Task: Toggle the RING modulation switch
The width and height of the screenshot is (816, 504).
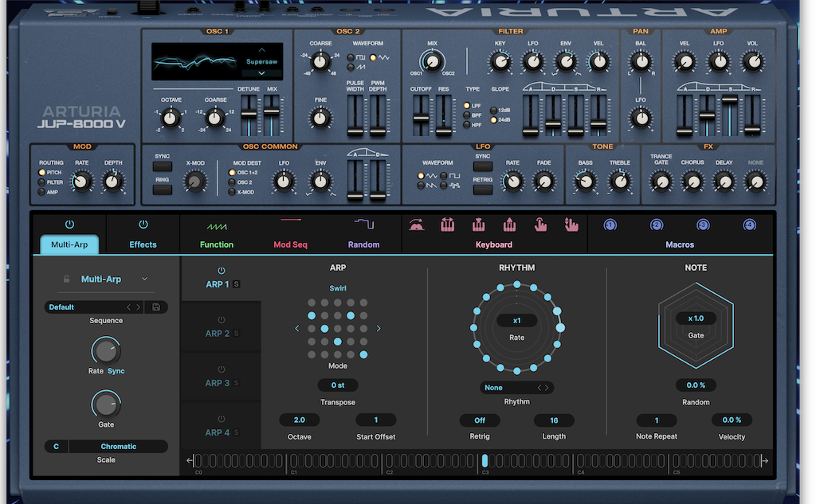Action: click(x=163, y=189)
